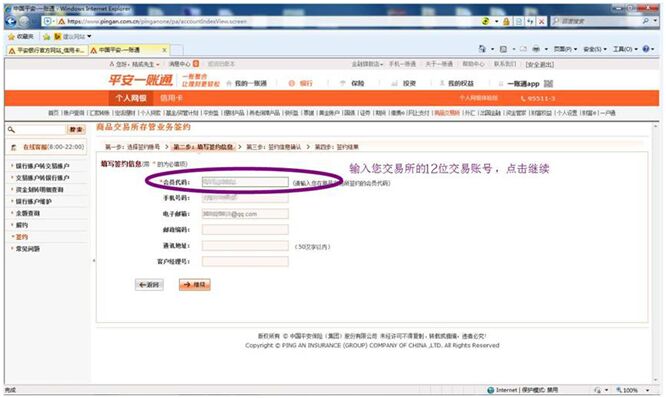Open 银行账户转交易账户 in sidebar
666x398 pixels.
(42, 166)
